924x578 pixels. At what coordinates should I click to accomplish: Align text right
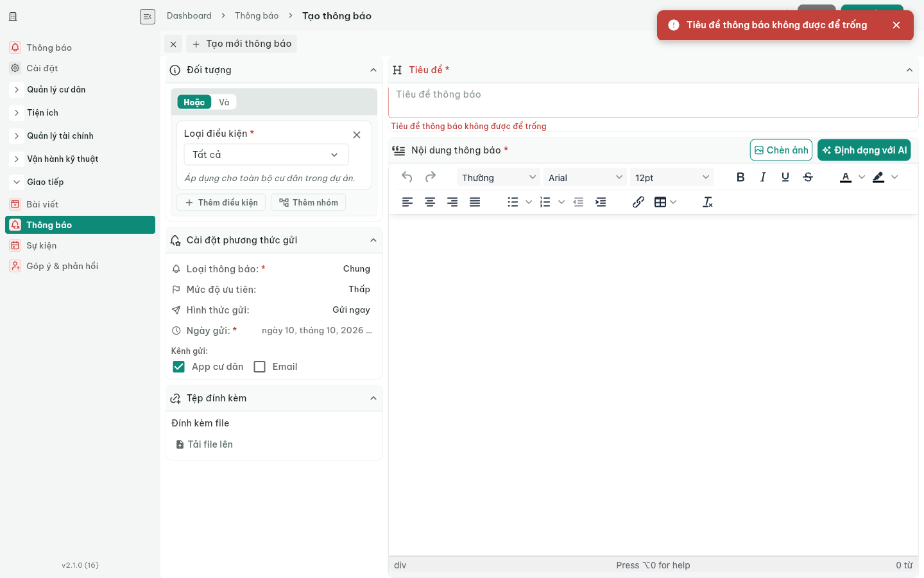452,202
